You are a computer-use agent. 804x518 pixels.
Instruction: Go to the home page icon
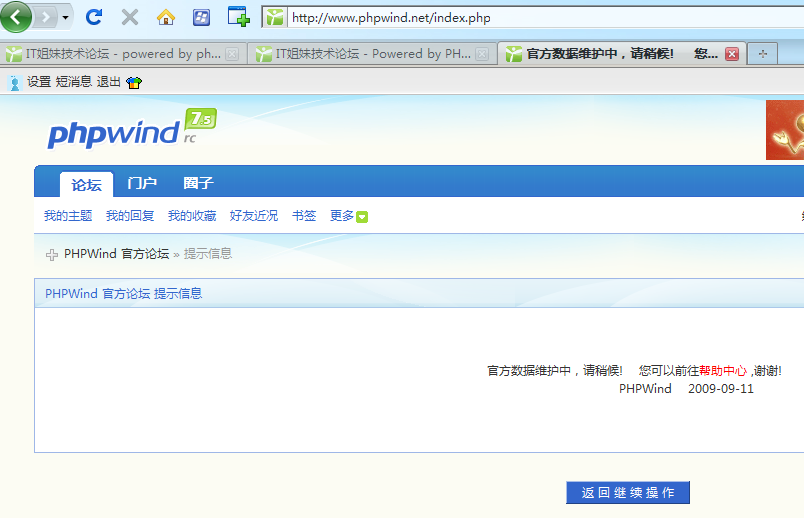coord(166,17)
